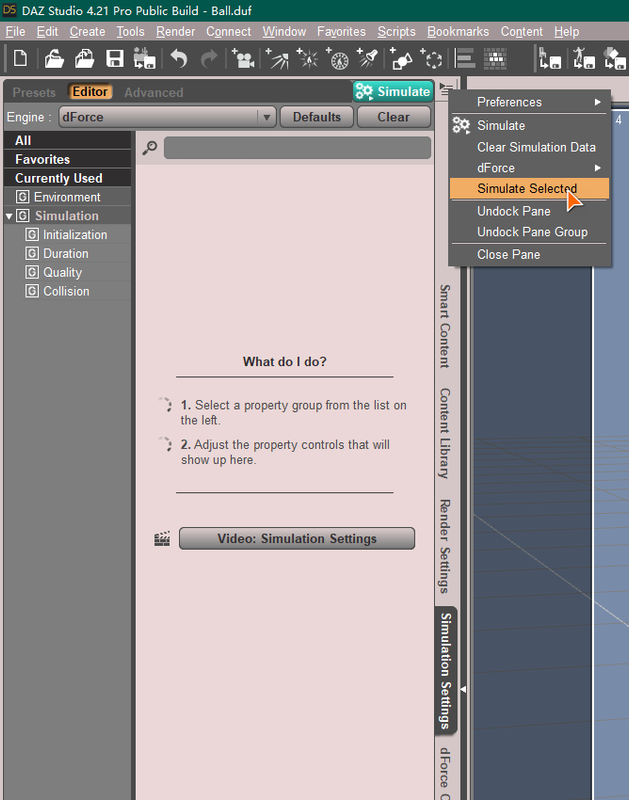The image size is (629, 800).
Task: Open a file with the folder icon
Action: coord(54,58)
